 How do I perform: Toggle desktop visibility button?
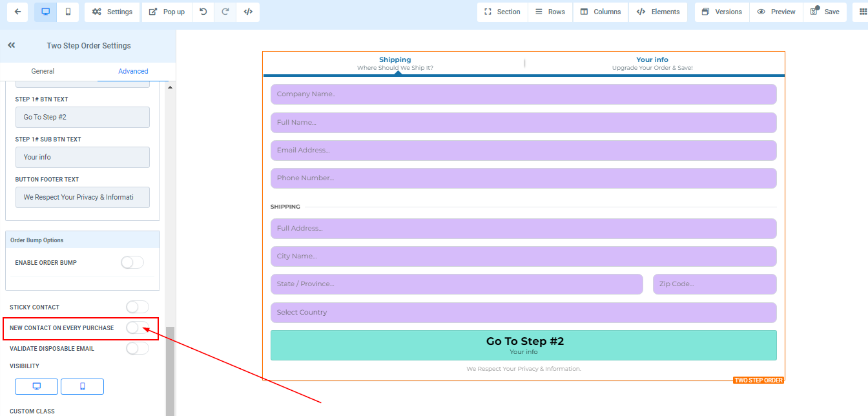coord(37,386)
